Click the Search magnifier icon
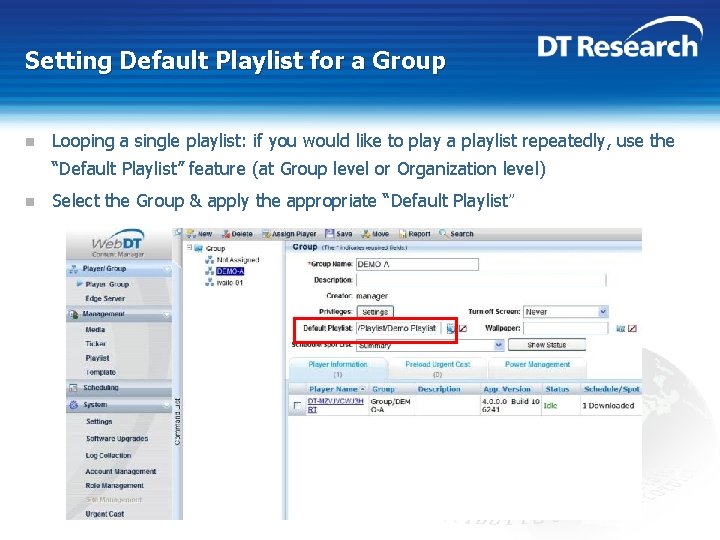 pos(443,233)
